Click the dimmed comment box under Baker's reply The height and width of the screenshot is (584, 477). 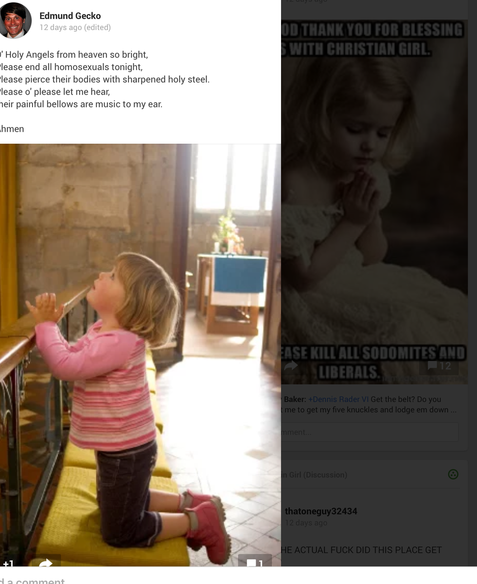point(370,432)
